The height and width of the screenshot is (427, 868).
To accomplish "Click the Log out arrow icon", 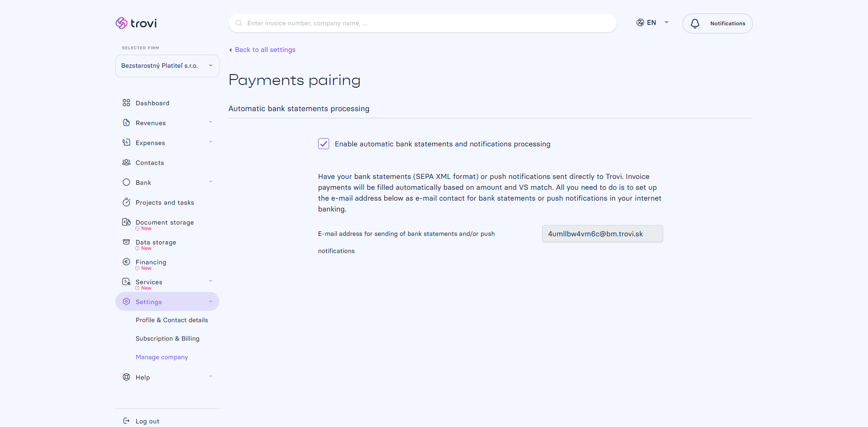I will (x=126, y=421).
